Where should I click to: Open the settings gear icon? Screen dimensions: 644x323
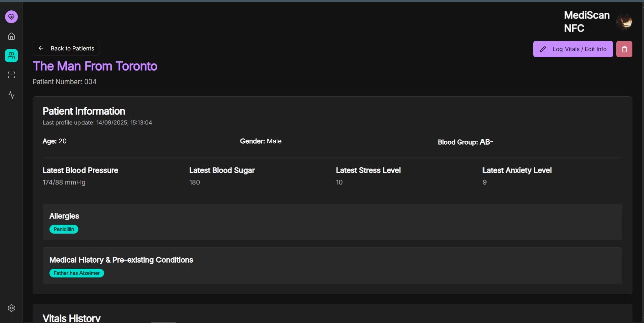11,308
